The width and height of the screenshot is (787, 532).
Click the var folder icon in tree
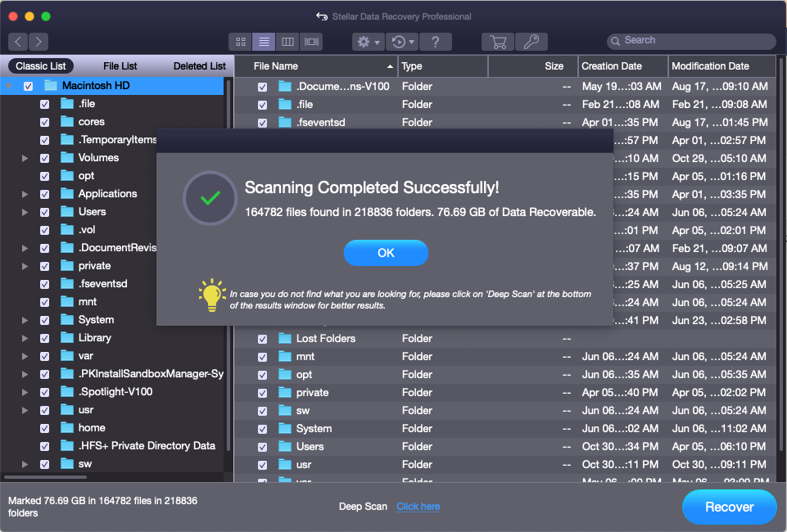pyautogui.click(x=67, y=355)
